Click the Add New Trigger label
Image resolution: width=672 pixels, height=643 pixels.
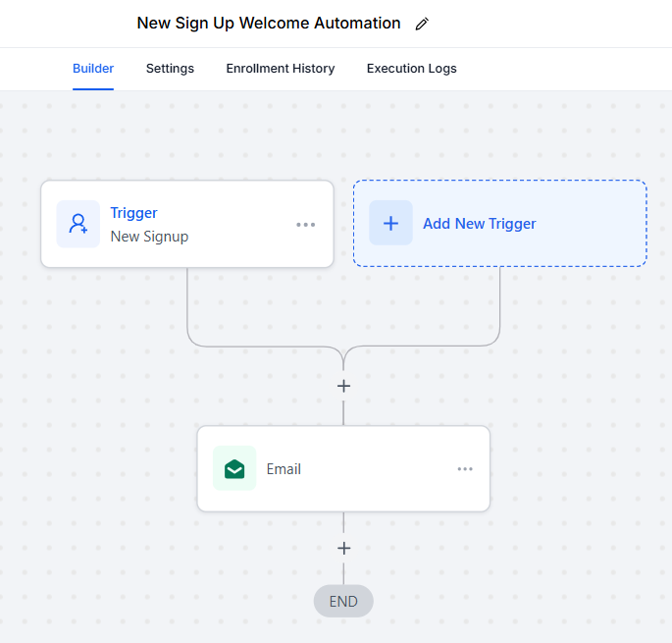coord(479,224)
